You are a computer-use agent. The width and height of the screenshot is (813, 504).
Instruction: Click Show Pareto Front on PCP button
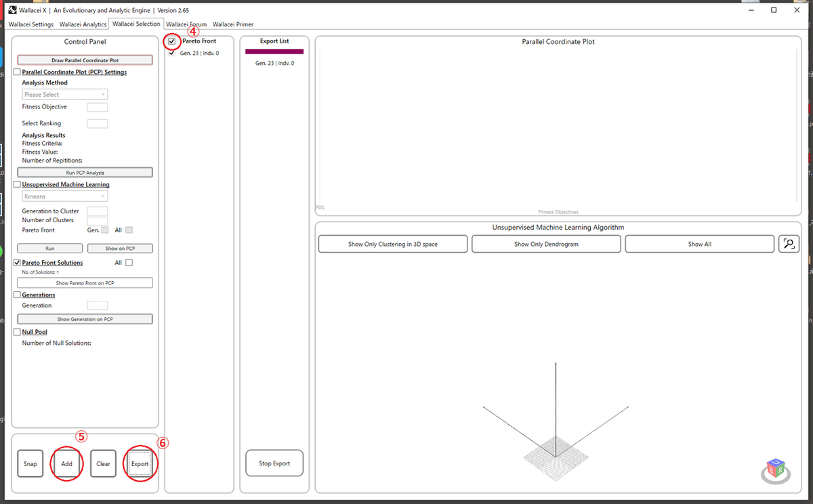coord(85,282)
